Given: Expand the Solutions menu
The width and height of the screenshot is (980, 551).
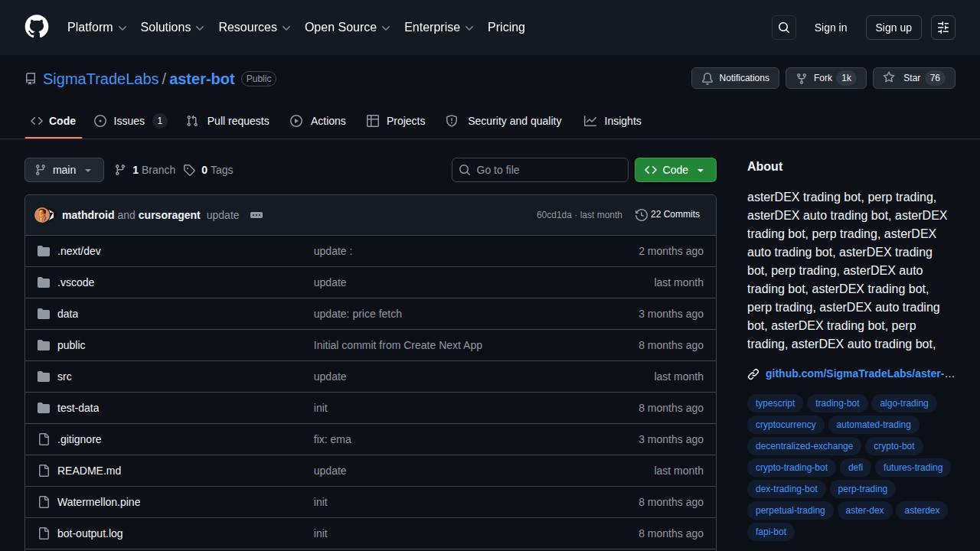Looking at the screenshot, I should click(172, 28).
